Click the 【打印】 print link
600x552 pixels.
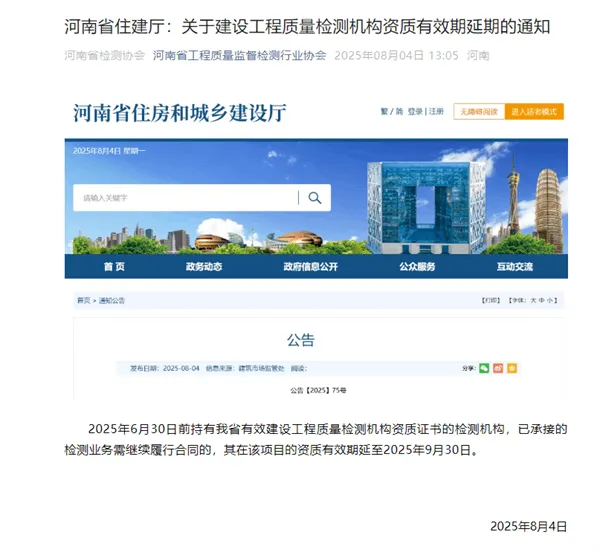(x=491, y=300)
